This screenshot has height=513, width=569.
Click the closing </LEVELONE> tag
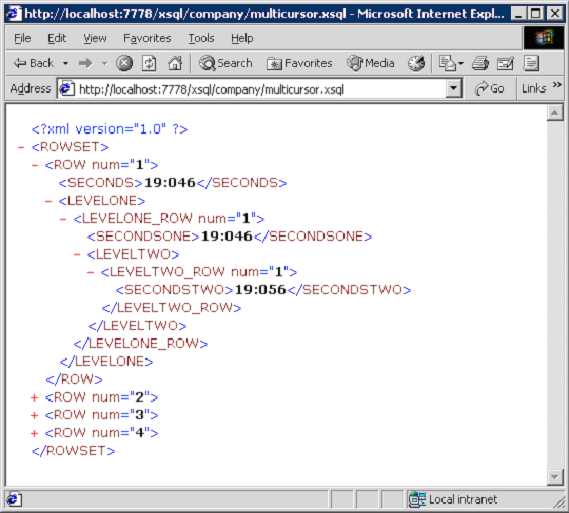(106, 362)
